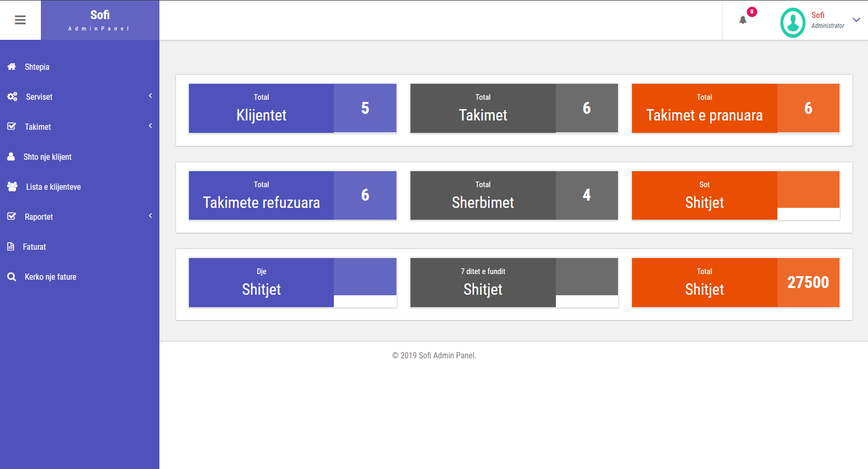Screen dimensions: 868x469
Task: Click the Faturat document icon
Action: point(11,247)
